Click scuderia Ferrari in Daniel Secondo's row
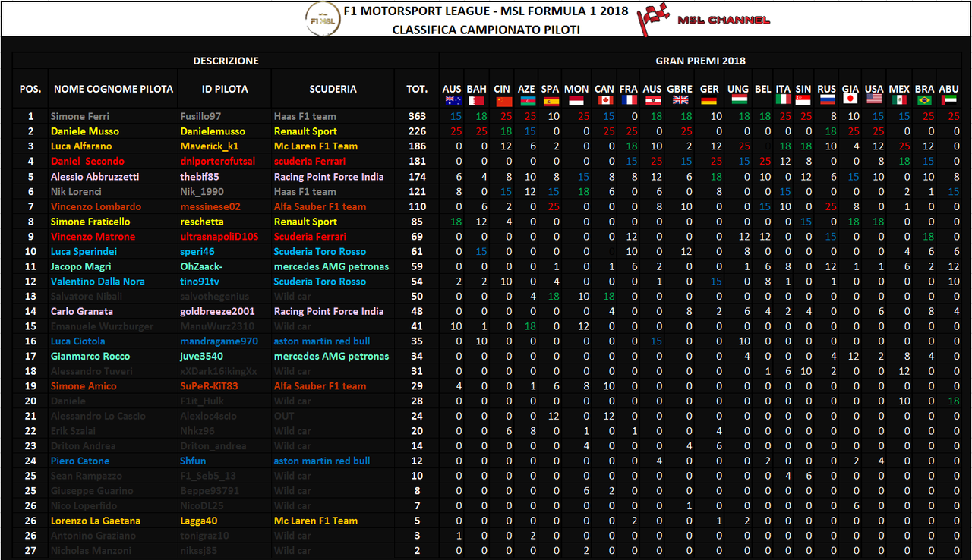The height and width of the screenshot is (560, 972). pyautogui.click(x=310, y=162)
